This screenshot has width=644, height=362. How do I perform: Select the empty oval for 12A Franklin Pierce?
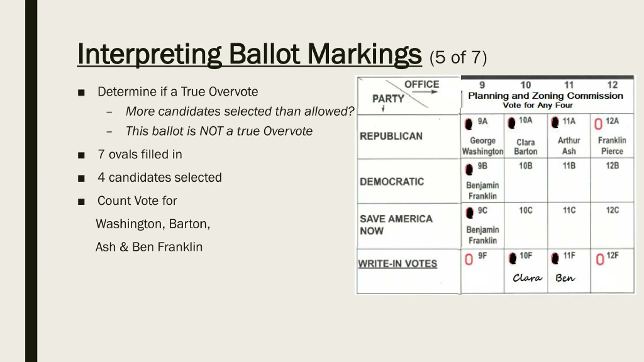[x=598, y=124]
